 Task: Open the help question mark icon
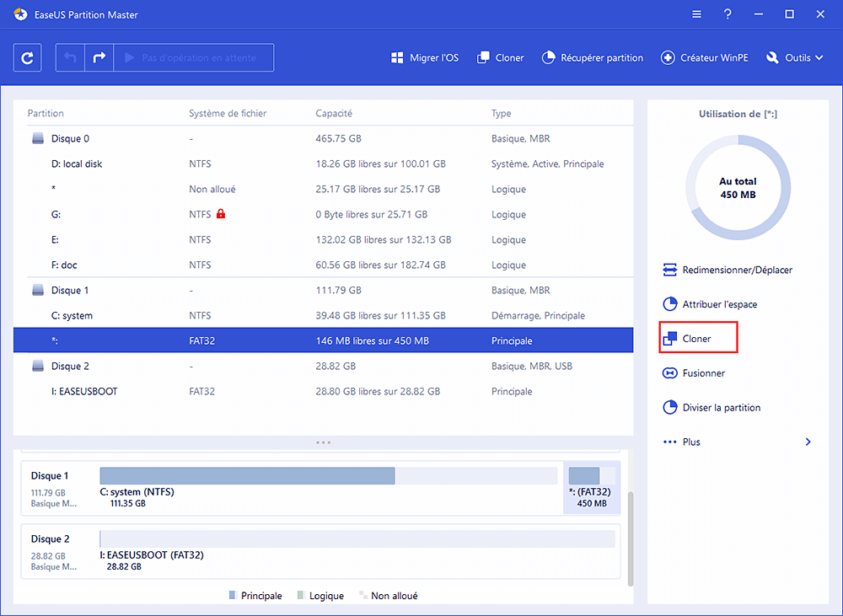pos(728,14)
